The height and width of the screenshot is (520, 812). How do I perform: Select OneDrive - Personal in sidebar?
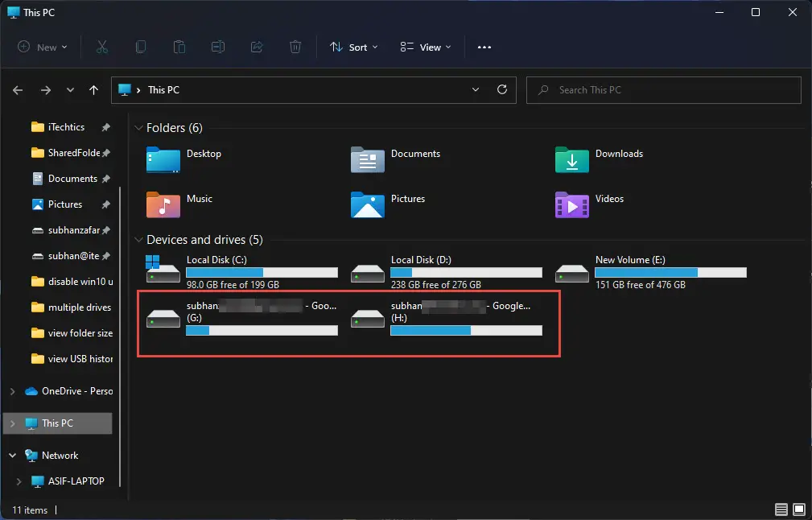69,391
